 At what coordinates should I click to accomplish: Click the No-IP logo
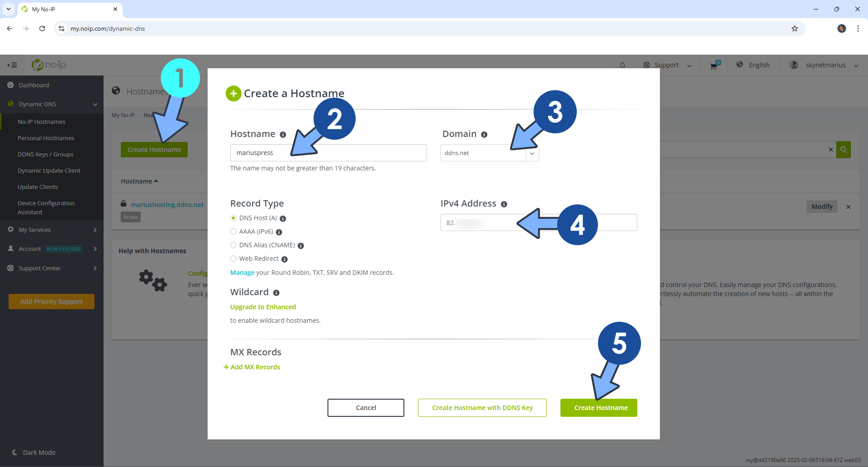click(49, 65)
